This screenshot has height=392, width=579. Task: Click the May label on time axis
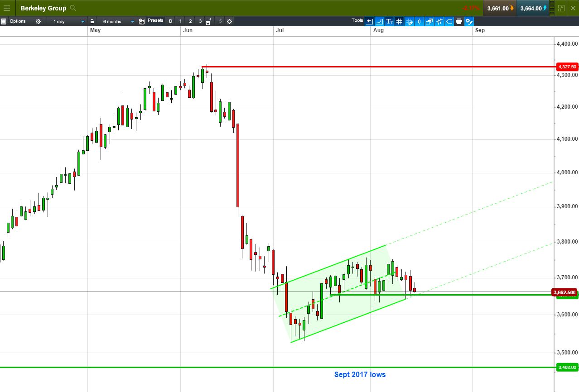click(x=95, y=30)
